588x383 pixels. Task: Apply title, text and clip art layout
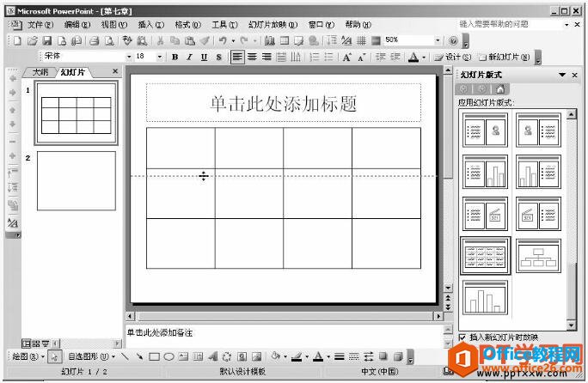(x=485, y=131)
